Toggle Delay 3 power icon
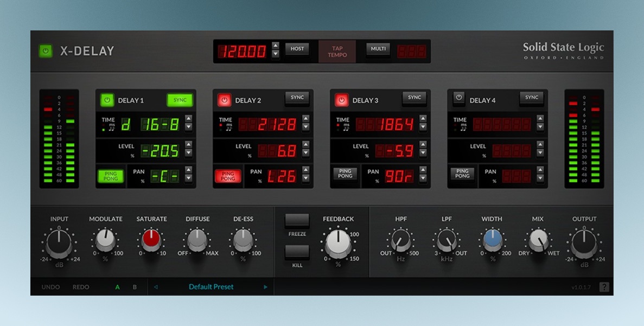Screen dimensions: 644x326 click(x=341, y=100)
